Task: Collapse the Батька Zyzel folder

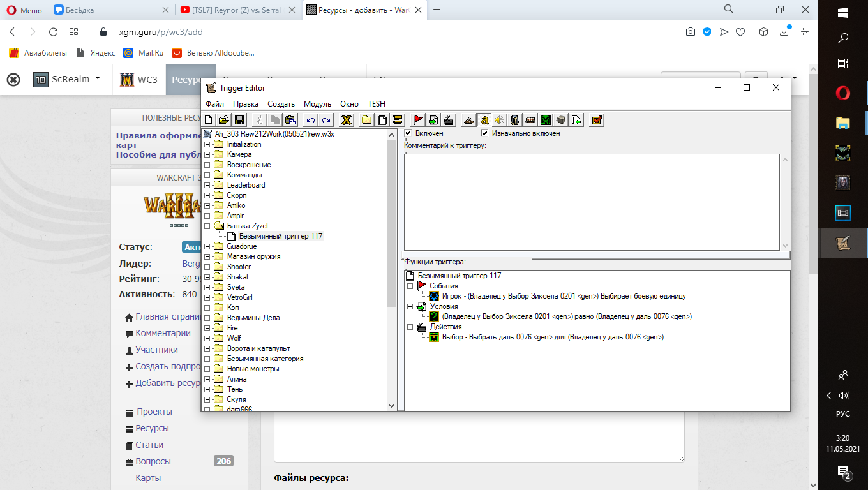Action: click(x=207, y=226)
